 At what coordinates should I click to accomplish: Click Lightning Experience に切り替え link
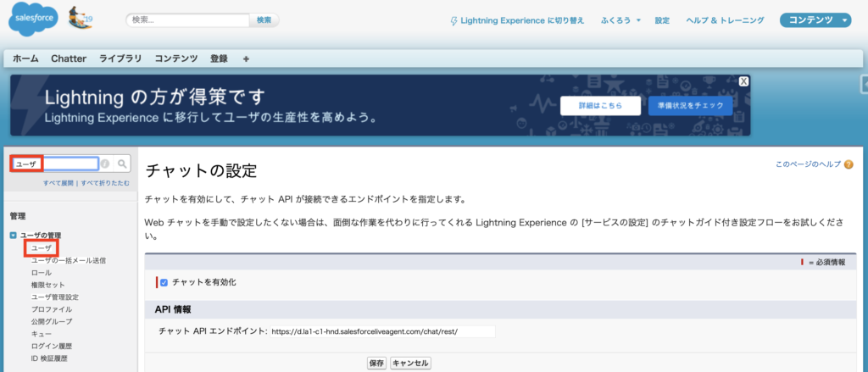(x=522, y=20)
